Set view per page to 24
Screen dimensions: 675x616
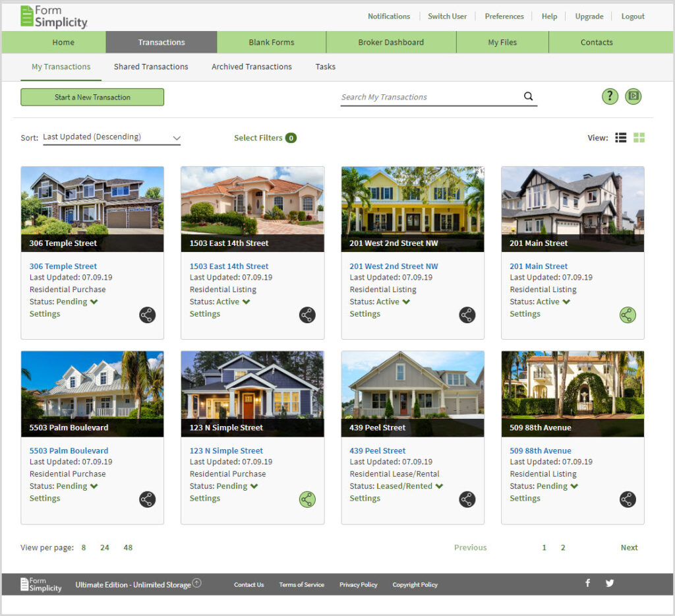[105, 547]
